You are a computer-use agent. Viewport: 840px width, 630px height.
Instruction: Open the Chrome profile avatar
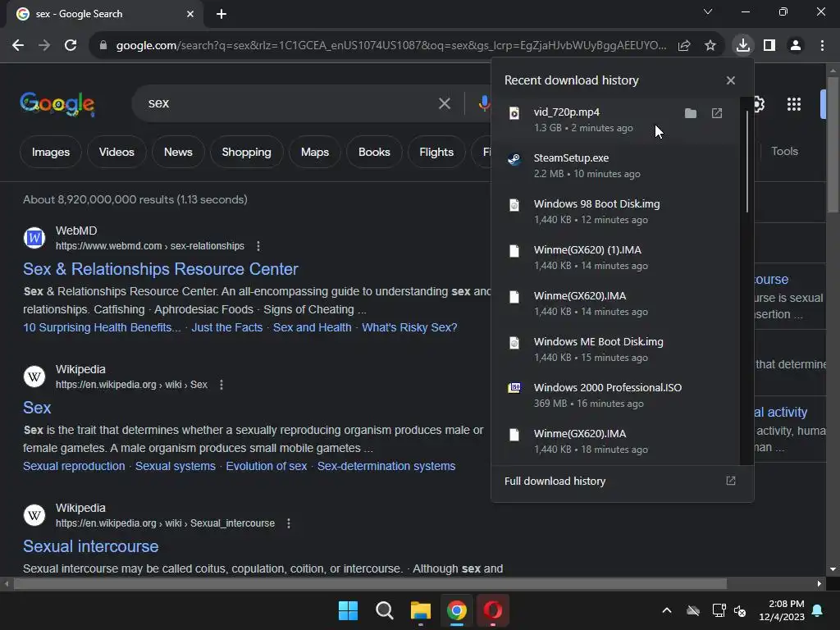coord(796,45)
